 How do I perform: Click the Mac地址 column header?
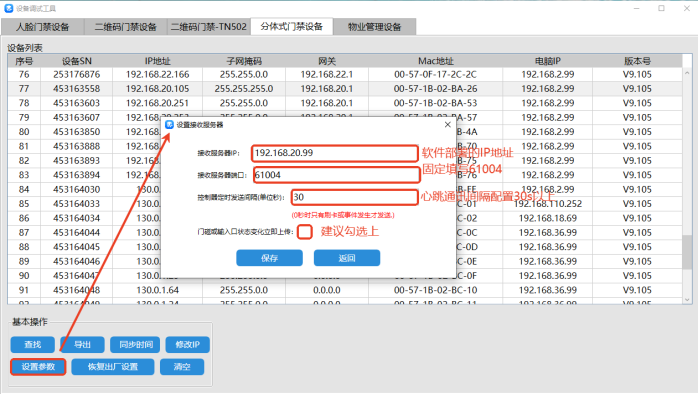435,61
